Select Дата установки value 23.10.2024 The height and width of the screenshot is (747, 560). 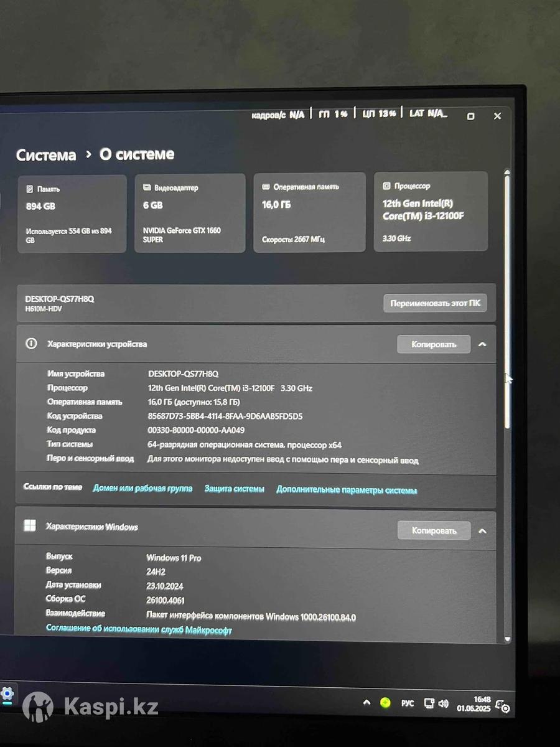(165, 586)
